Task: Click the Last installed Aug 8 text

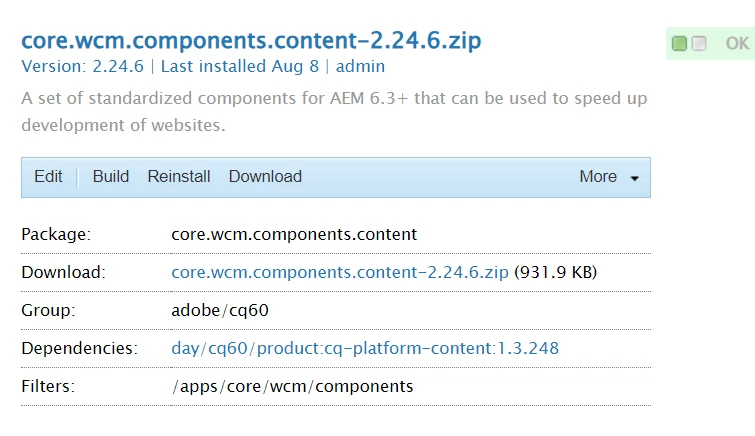Action: 242,67
